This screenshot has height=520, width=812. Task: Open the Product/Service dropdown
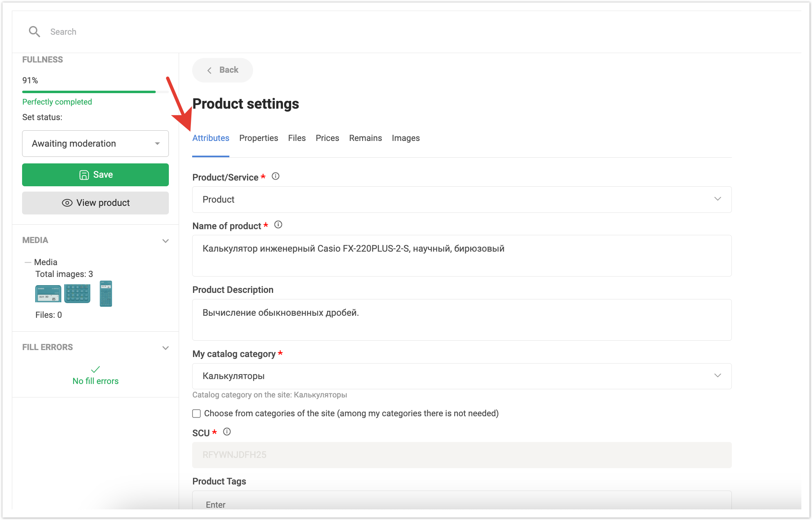pyautogui.click(x=462, y=200)
